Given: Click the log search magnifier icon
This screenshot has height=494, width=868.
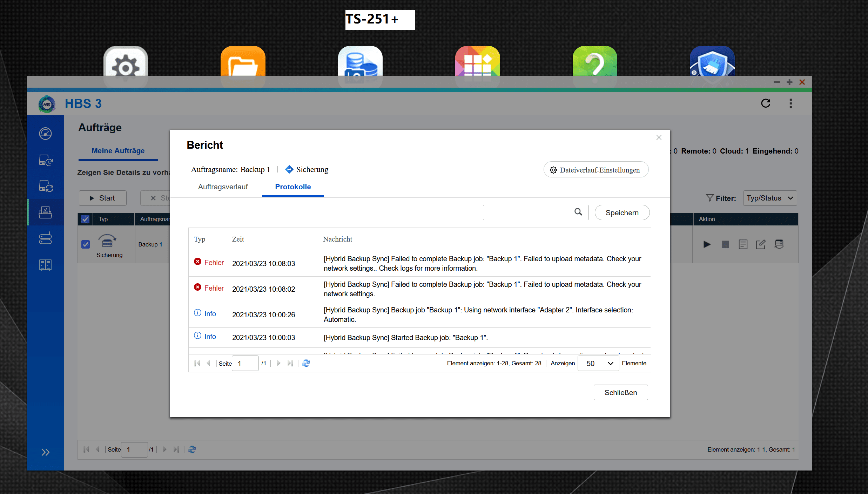Looking at the screenshot, I should (578, 212).
